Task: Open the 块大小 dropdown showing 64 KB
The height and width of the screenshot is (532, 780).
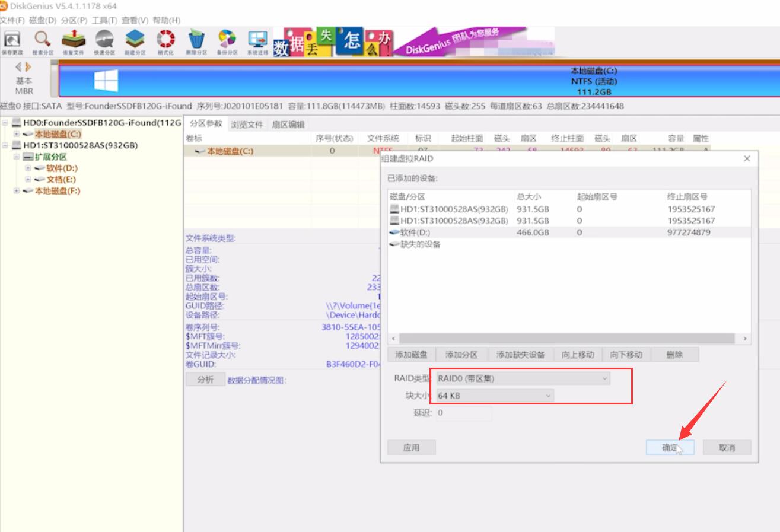Action: click(495, 396)
